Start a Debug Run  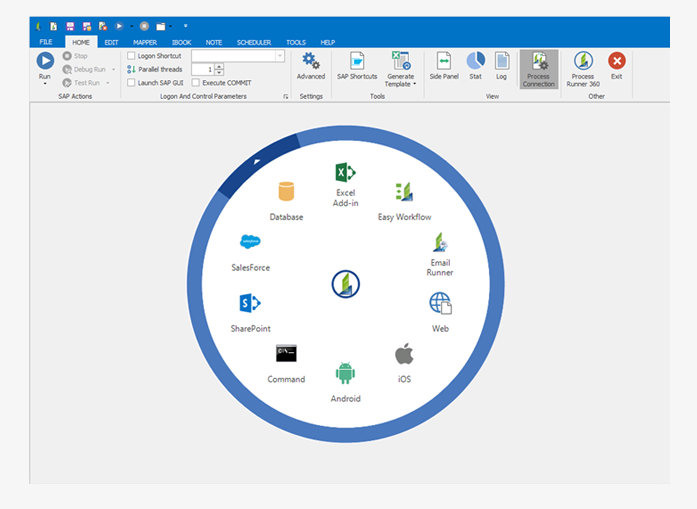click(x=84, y=69)
